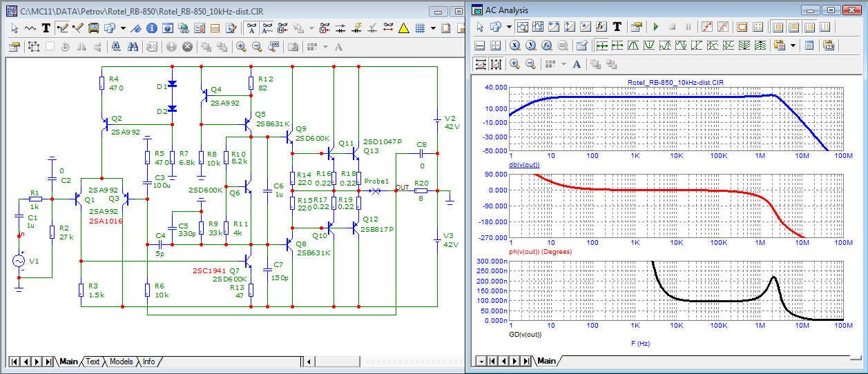Click the Valley cursor function icon

click(649, 46)
